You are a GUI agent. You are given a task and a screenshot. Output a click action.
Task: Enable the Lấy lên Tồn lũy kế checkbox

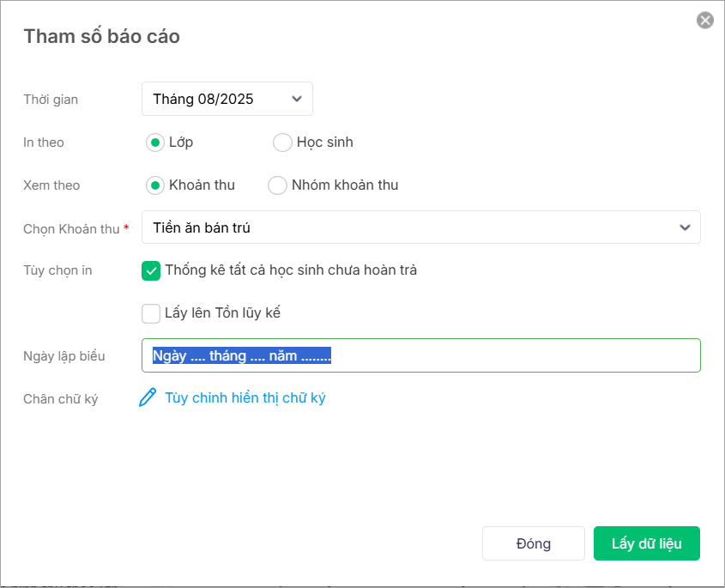[151, 313]
